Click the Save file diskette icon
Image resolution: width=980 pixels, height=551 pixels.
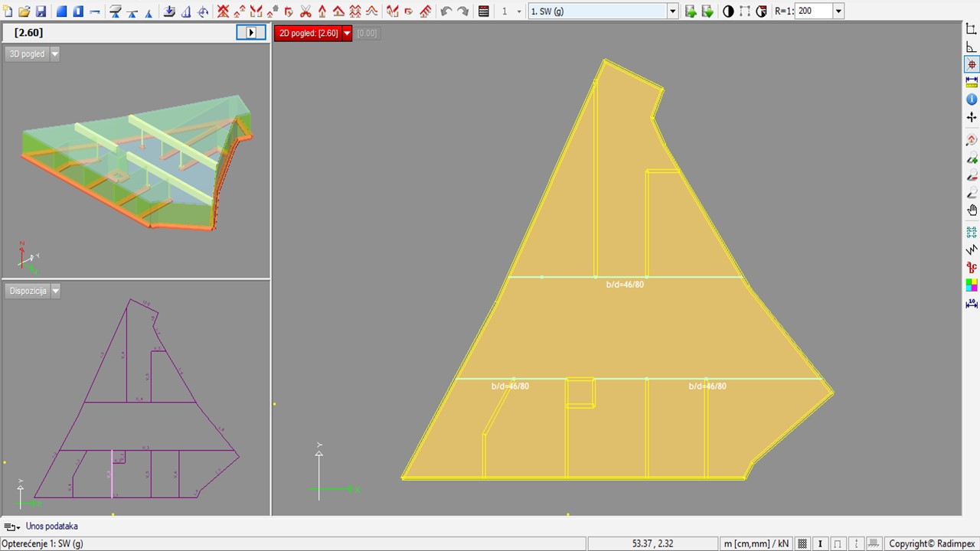[x=41, y=11]
